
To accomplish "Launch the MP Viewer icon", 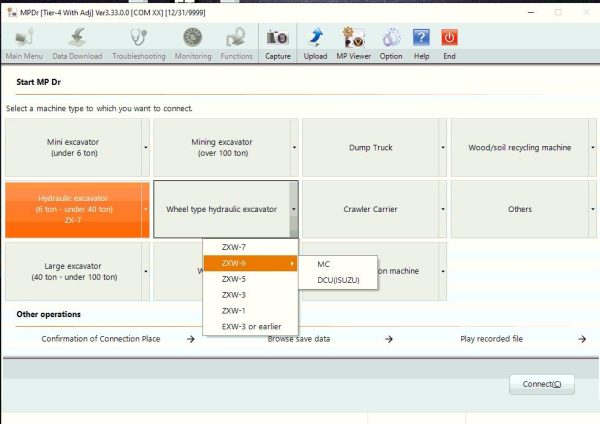I will click(x=353, y=38).
